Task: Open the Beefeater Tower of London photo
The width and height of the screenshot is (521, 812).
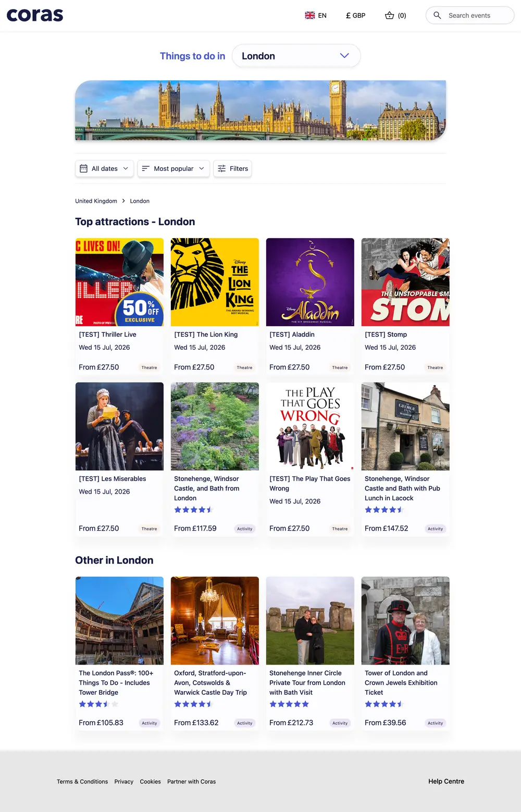Action: (x=405, y=621)
